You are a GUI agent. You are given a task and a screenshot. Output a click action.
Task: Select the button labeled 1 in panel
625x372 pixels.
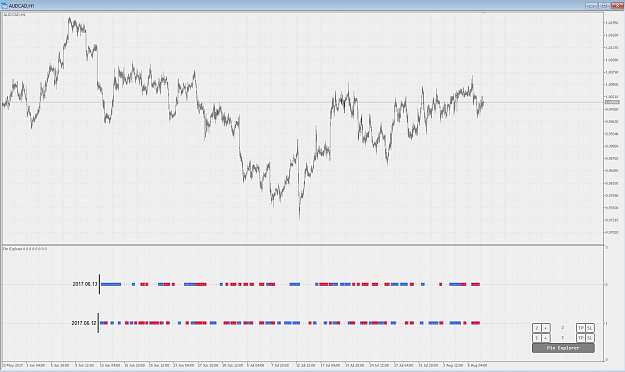click(x=537, y=338)
